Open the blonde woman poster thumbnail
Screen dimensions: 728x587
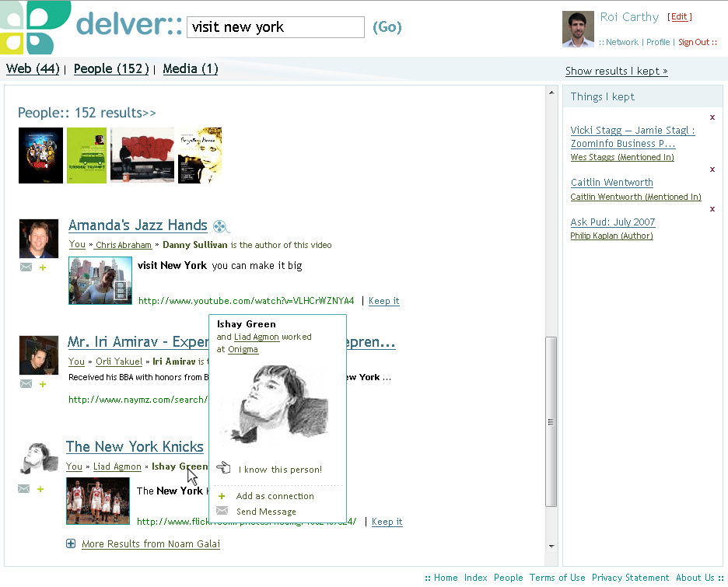[200, 155]
